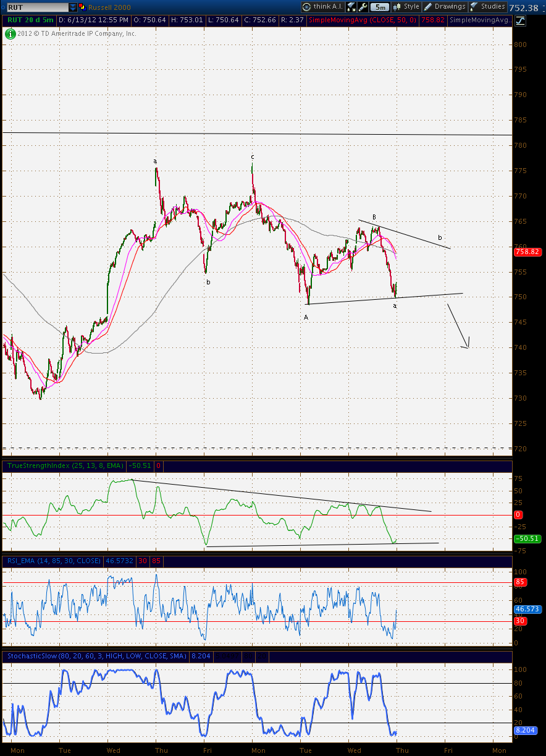The height and width of the screenshot is (756, 546).
Task: Click high value H: 753.01
Action: pos(185,20)
